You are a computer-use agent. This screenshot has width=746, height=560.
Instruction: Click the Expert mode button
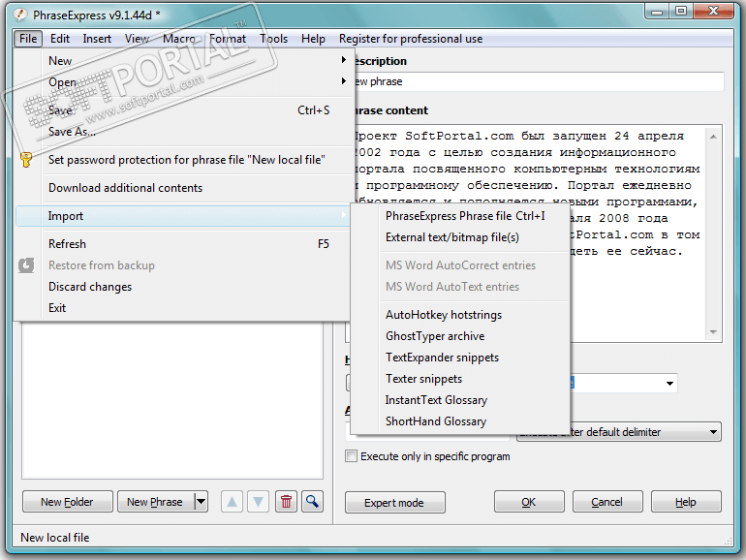394,503
